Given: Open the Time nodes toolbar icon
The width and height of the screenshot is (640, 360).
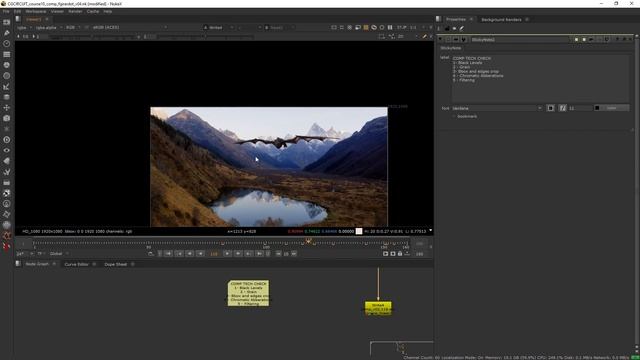Looking at the screenshot, I should pos(7,43).
